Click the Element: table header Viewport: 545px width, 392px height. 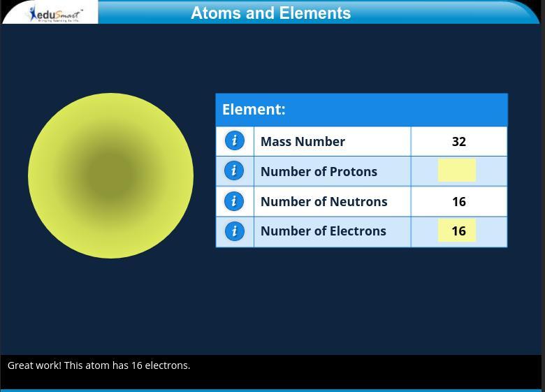click(254, 110)
